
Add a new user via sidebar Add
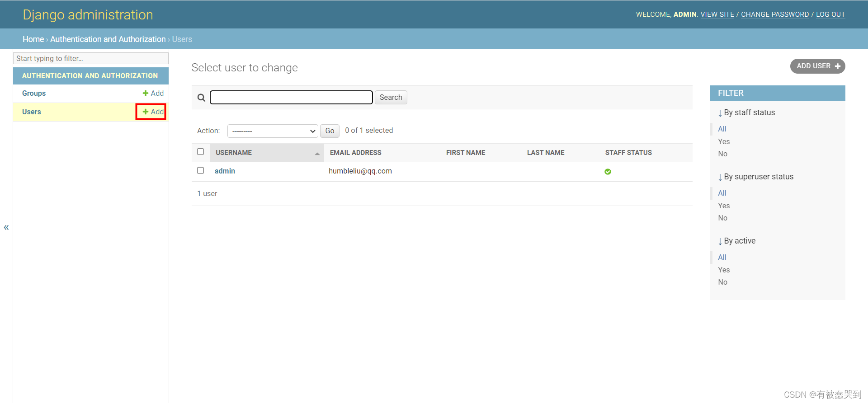(153, 112)
